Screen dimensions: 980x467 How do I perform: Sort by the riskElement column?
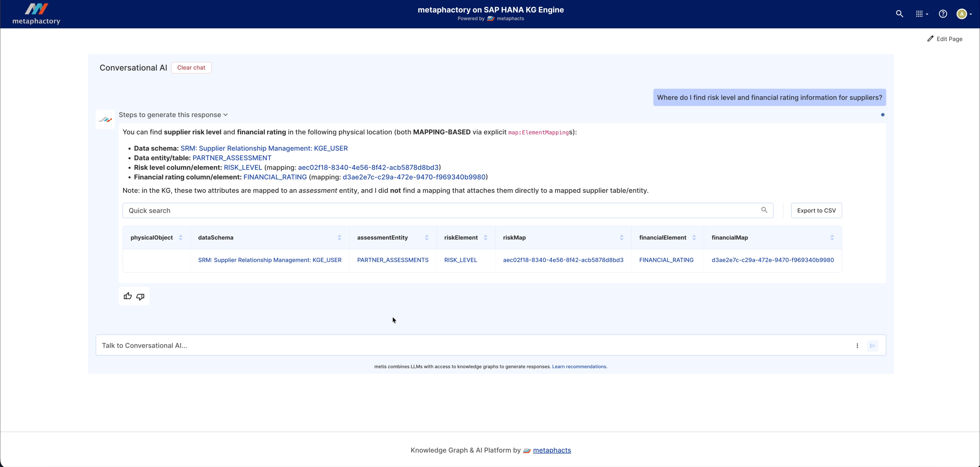coord(485,238)
